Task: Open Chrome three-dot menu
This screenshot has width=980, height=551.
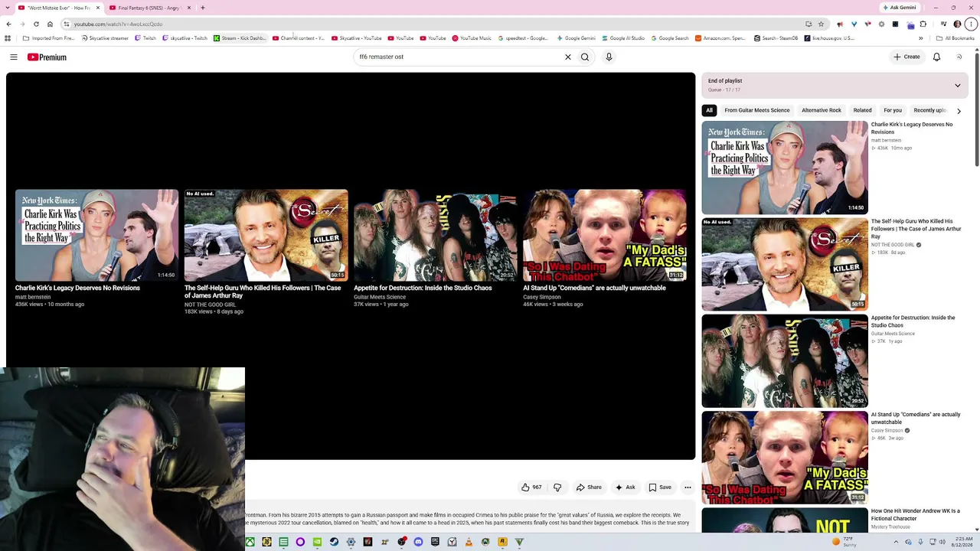Action: coord(972,24)
